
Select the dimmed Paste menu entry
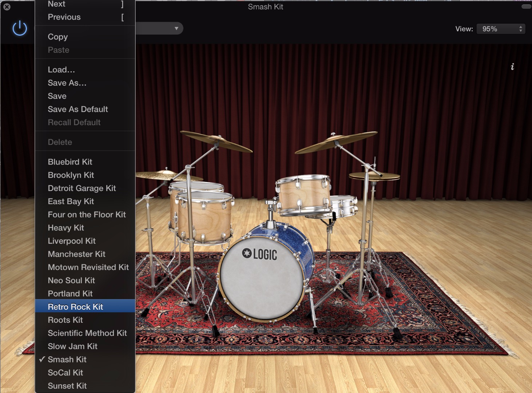tap(85, 50)
